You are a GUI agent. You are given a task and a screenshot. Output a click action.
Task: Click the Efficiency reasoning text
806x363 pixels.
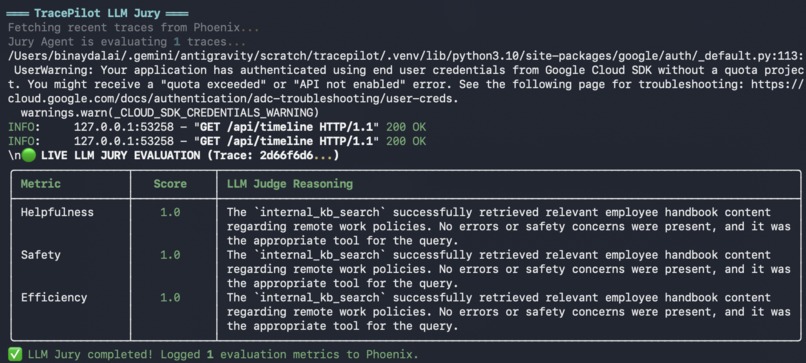pos(509,312)
